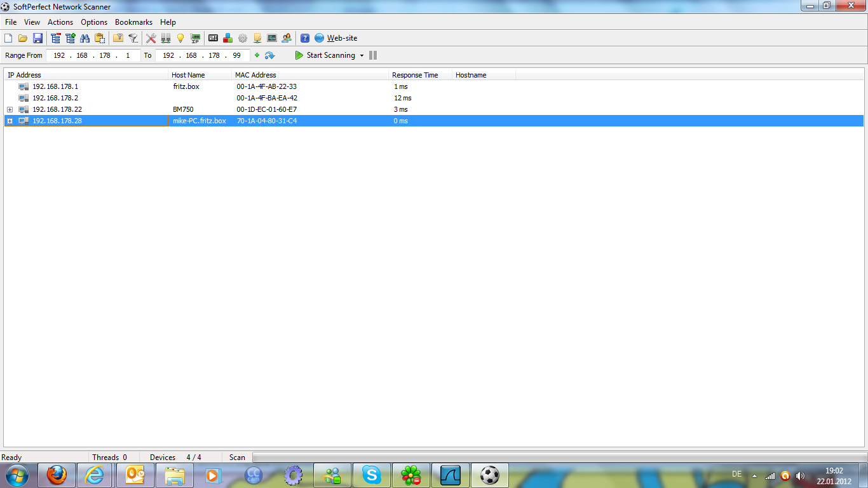Open the Bookmarks menu

[x=133, y=22]
